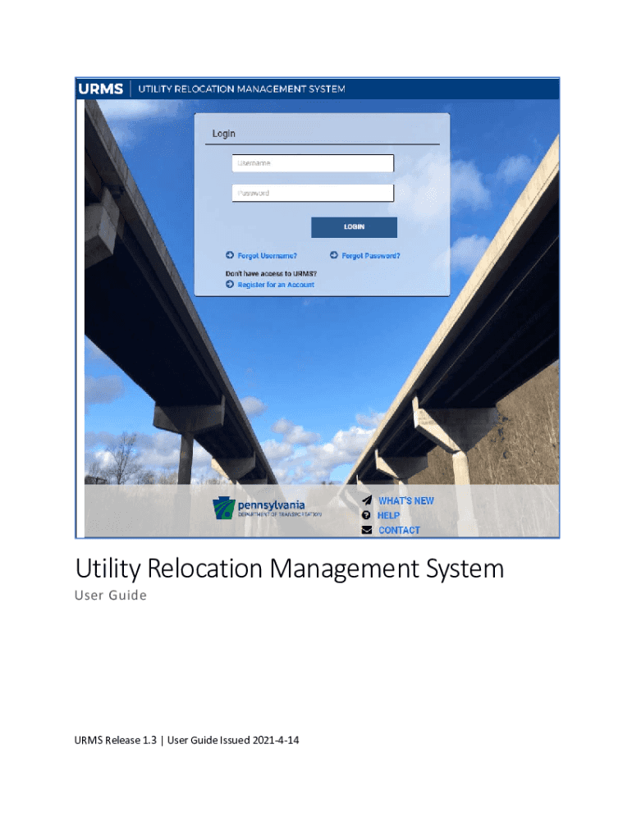The height and width of the screenshot is (840, 632).
Task: Focus the Username input field
Action: [313, 163]
